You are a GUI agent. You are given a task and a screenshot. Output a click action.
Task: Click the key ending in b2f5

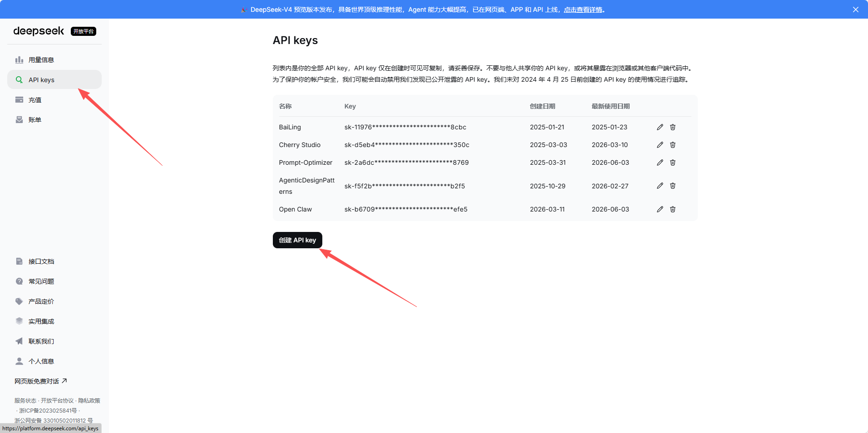(x=405, y=186)
